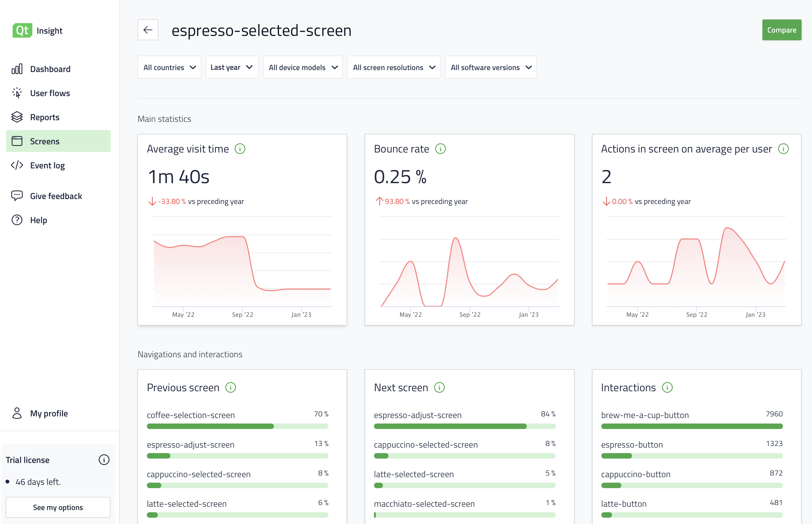Open the All countries dropdown
The height and width of the screenshot is (524, 812).
click(x=169, y=67)
